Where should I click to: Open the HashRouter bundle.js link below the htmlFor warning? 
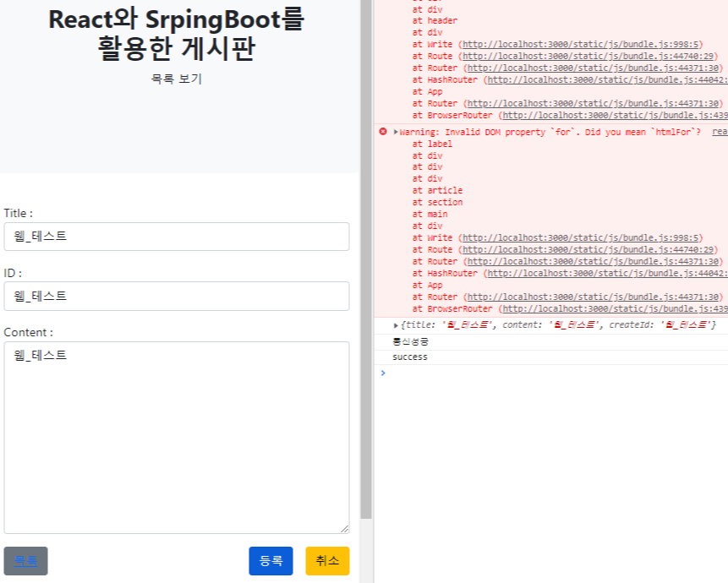(607, 274)
